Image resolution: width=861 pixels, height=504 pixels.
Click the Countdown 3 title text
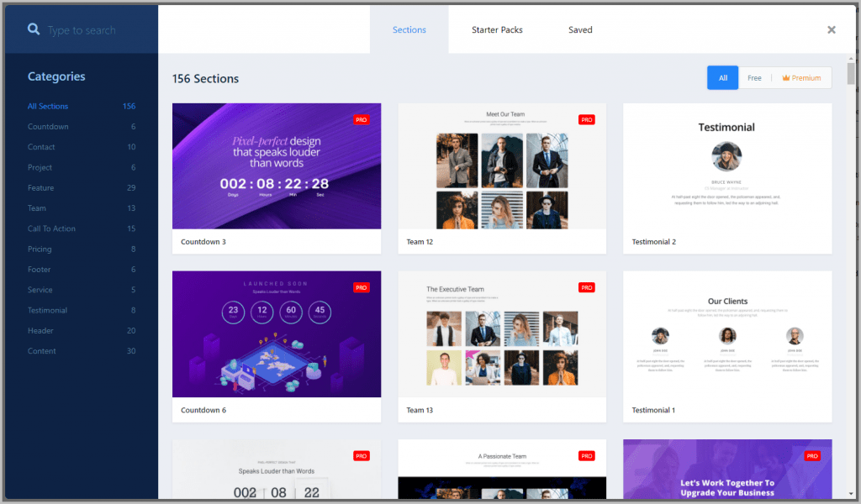[203, 242]
